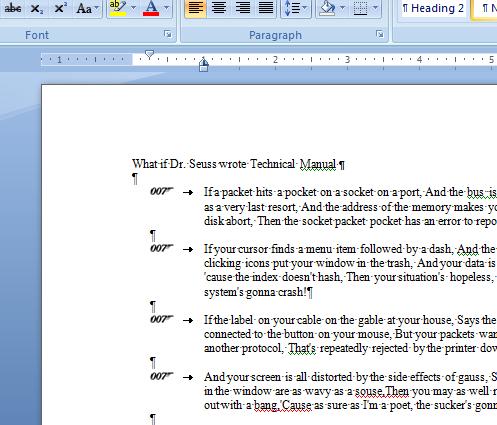The image size is (497, 425).
Task: Open font color dropdown arrow
Action: (167, 8)
